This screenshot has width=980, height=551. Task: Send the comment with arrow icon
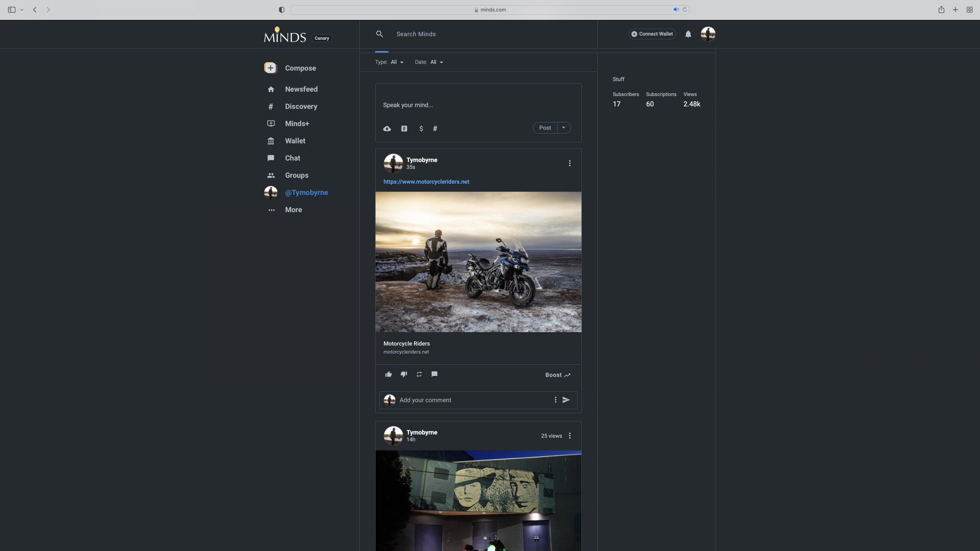tap(566, 400)
